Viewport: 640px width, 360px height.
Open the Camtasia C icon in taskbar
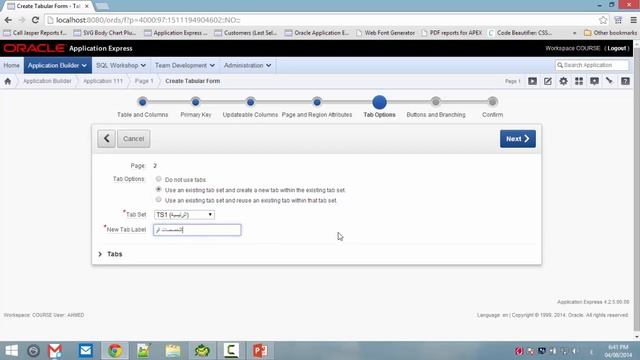coord(231,351)
